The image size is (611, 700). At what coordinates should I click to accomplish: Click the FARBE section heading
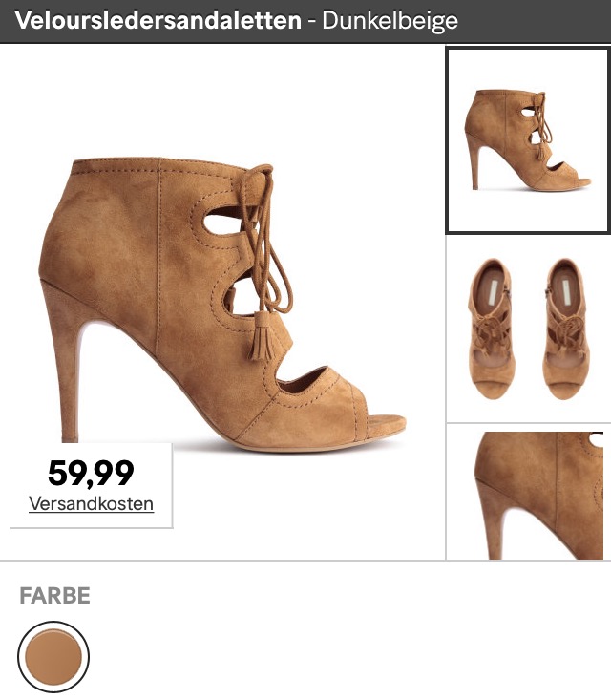click(54, 596)
